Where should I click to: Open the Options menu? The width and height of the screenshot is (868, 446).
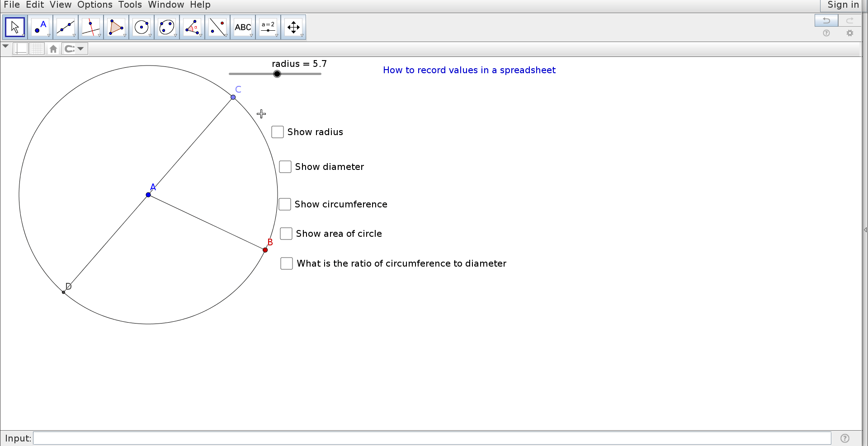95,5
